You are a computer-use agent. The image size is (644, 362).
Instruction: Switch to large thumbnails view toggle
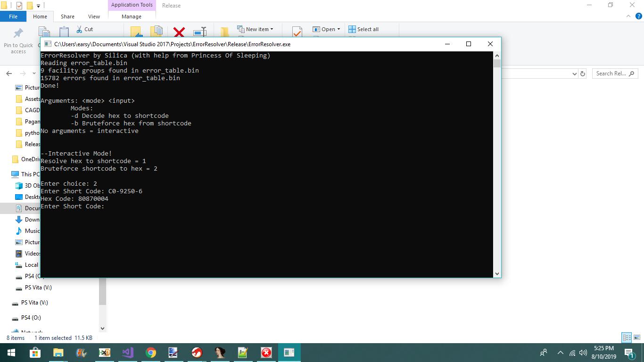point(636,337)
